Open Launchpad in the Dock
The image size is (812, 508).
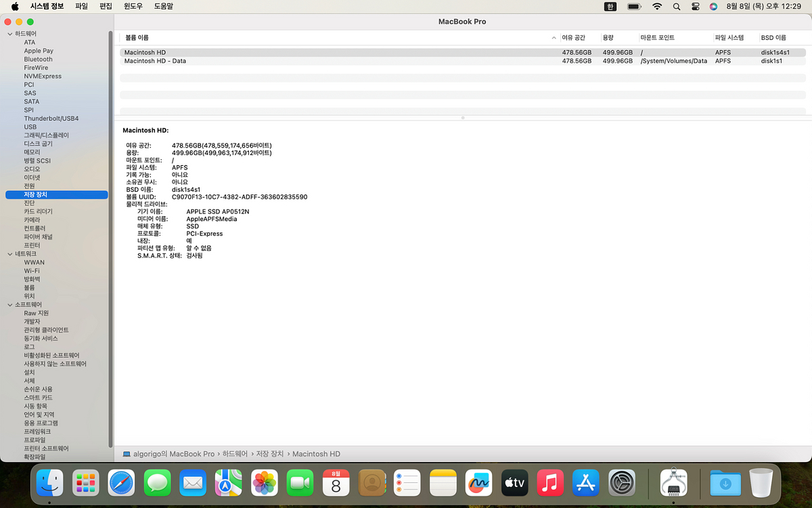(x=86, y=483)
